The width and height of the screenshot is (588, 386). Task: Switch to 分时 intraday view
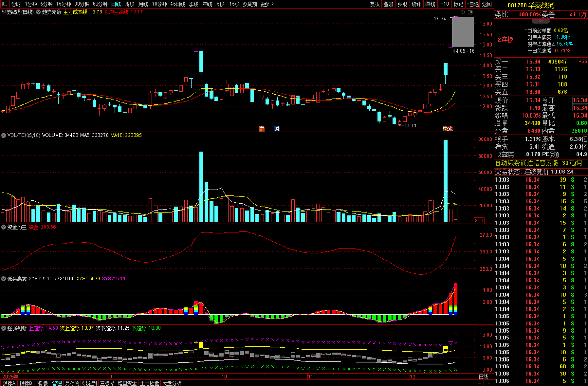coord(16,4)
